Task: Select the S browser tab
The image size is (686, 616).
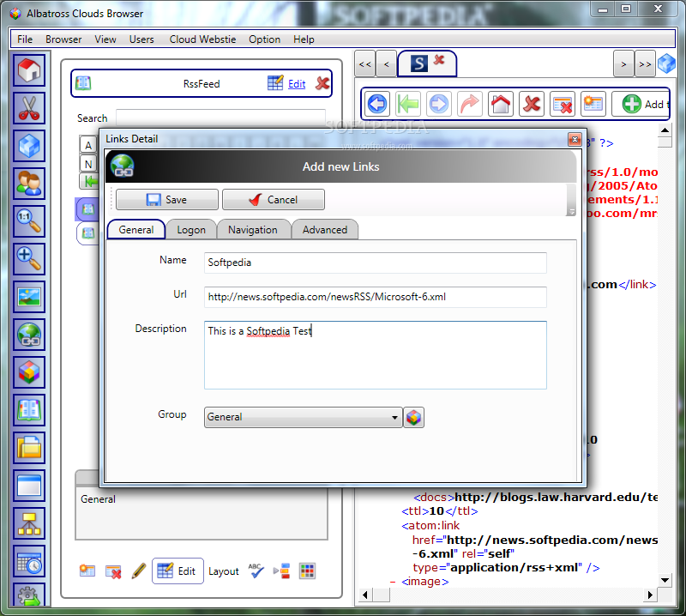Action: point(418,64)
